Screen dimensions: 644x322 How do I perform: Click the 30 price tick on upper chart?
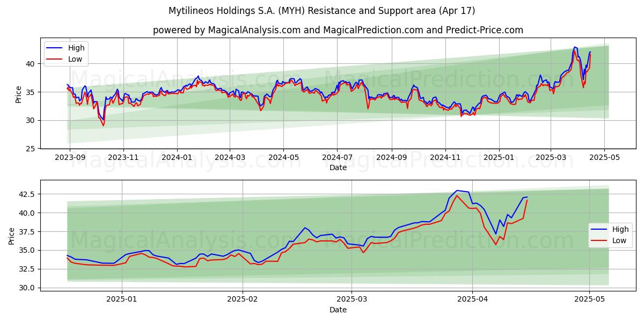(32, 120)
